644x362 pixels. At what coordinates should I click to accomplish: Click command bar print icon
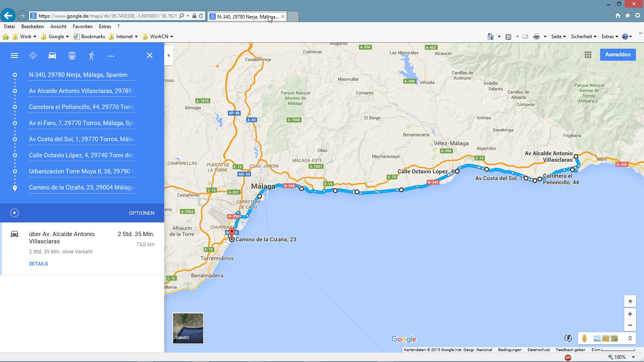pos(536,37)
